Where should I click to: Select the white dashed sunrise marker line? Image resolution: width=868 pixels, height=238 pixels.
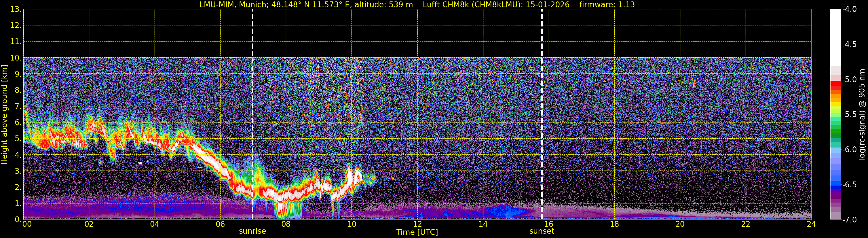click(252, 114)
